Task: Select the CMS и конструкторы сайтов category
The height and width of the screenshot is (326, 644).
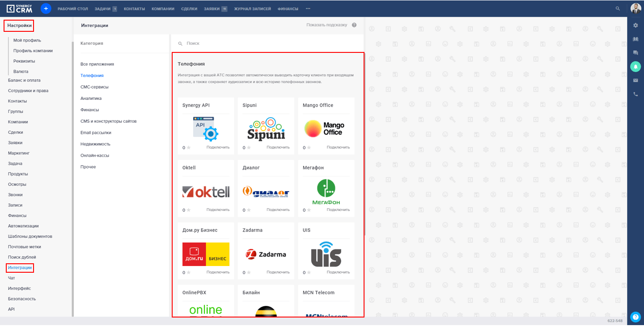Action: coord(109,121)
